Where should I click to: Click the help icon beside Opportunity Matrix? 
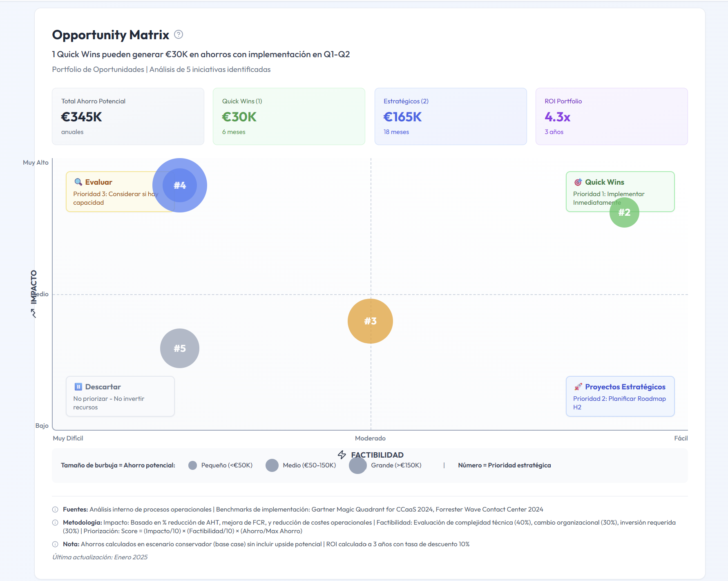coord(179,35)
